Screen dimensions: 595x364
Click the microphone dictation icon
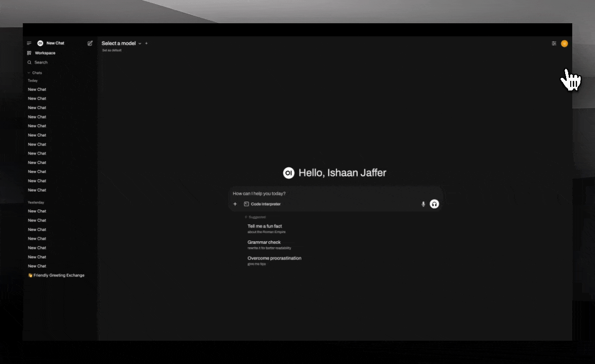pyautogui.click(x=423, y=204)
